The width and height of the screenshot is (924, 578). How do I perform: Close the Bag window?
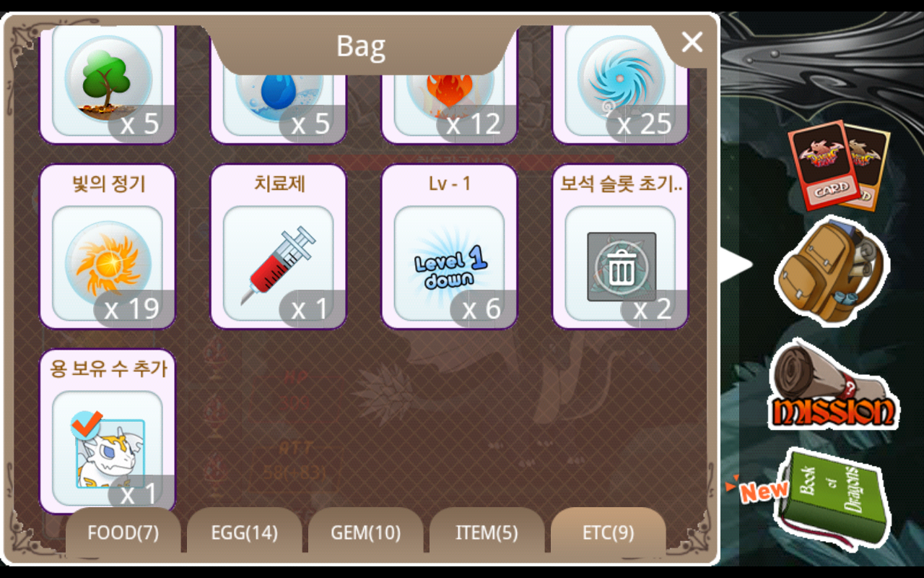coord(692,43)
